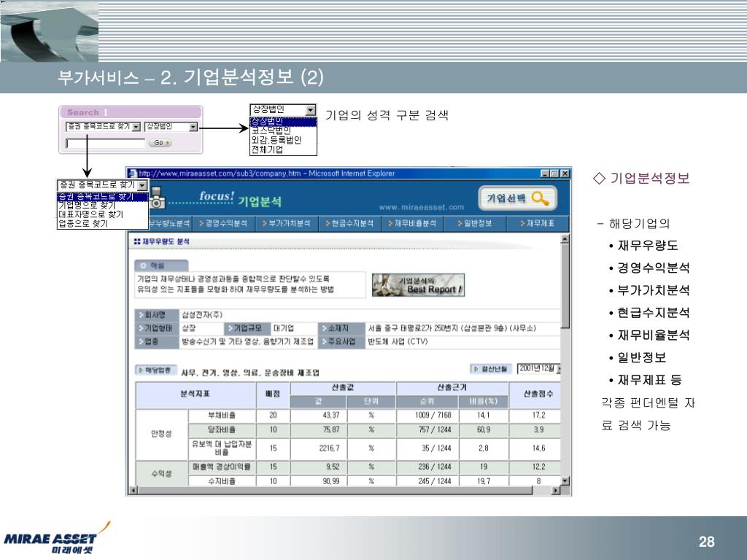Screen dimensions: 747x560
Task: Click the value 90,99 in the 수지비율 row
Action: tap(331, 481)
